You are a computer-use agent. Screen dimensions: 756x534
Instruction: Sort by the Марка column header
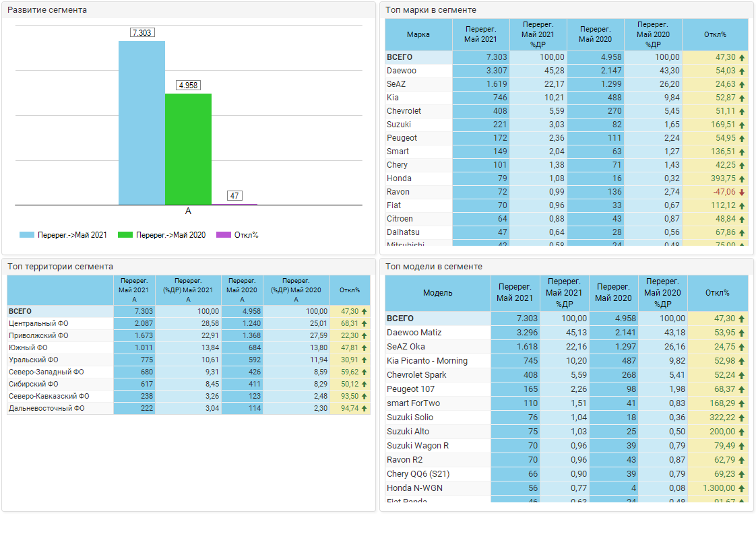[x=418, y=34]
